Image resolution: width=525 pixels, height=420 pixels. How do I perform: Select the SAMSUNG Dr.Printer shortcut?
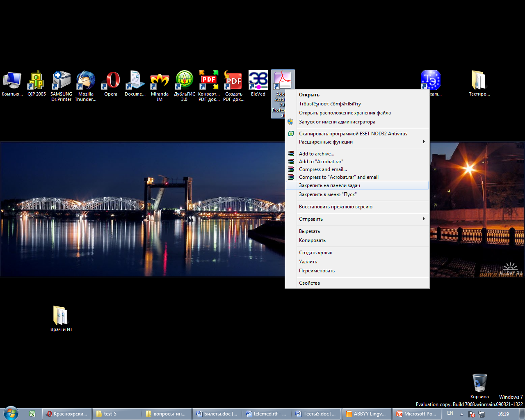(x=62, y=86)
